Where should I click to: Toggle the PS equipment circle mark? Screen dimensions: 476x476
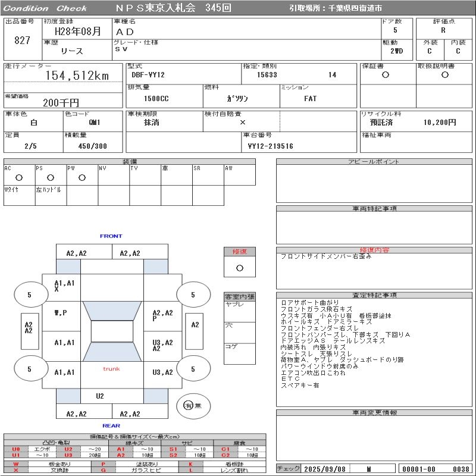[51, 177]
